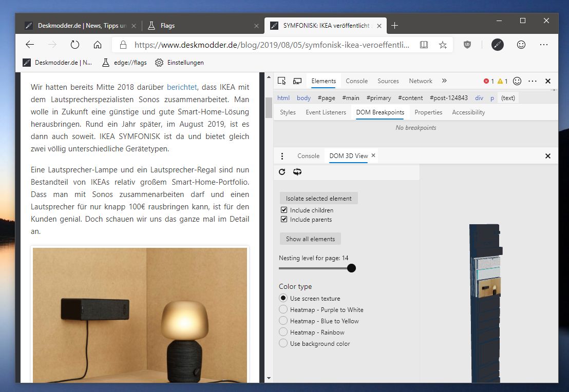The width and height of the screenshot is (569, 392).
Task: Select Heatmap - Blue to Yellow option
Action: (x=283, y=321)
